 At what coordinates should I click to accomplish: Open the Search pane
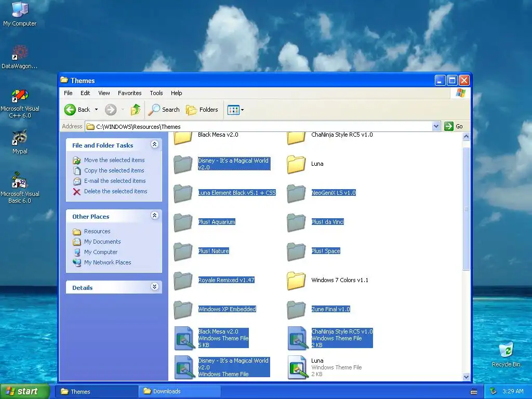coord(164,110)
